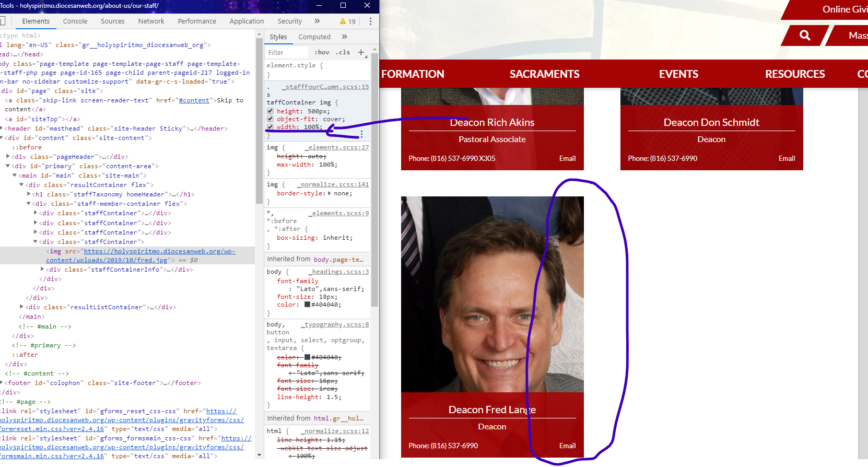Click the warnings count icon showing 19

(347, 21)
